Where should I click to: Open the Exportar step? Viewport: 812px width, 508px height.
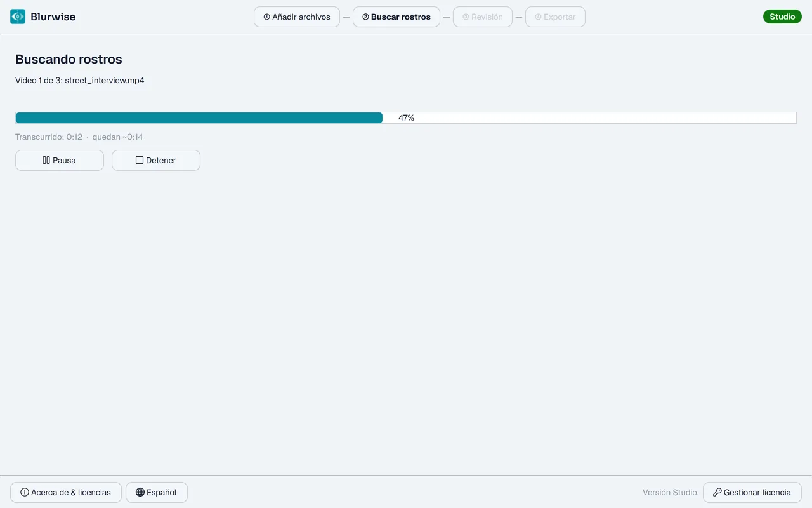[555, 17]
